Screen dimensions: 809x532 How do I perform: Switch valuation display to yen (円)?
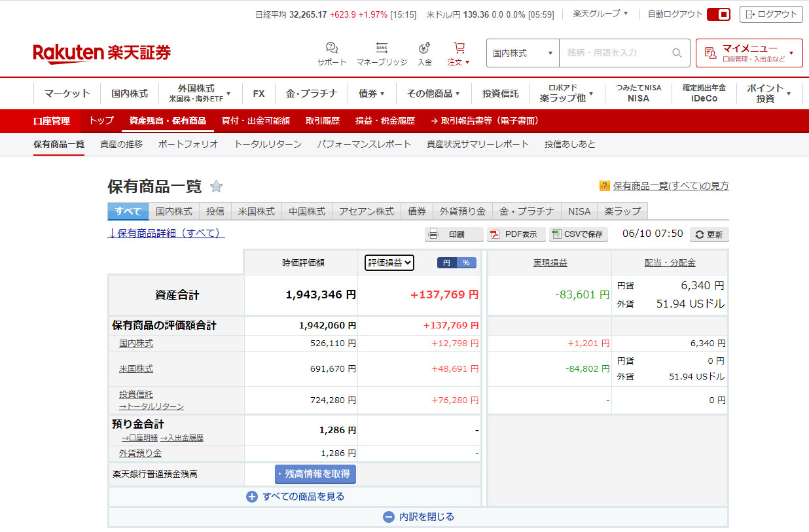447,262
